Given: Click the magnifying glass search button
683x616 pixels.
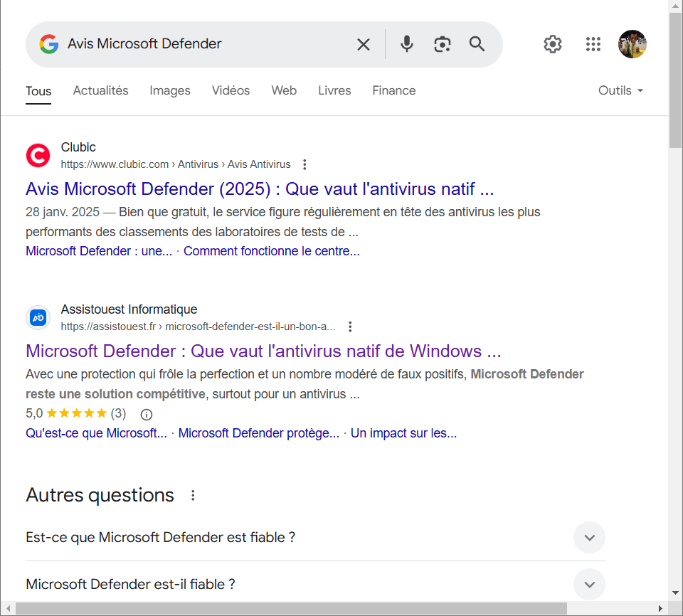Looking at the screenshot, I should click(477, 44).
